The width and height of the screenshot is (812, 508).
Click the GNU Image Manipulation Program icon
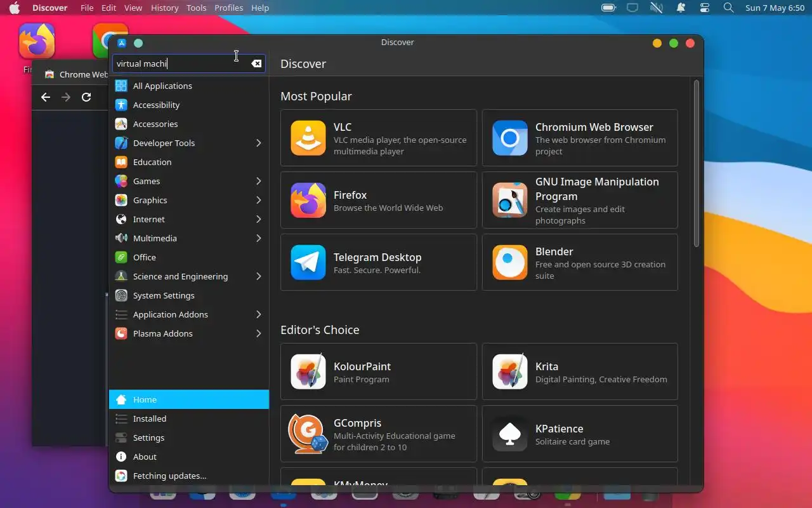(510, 200)
